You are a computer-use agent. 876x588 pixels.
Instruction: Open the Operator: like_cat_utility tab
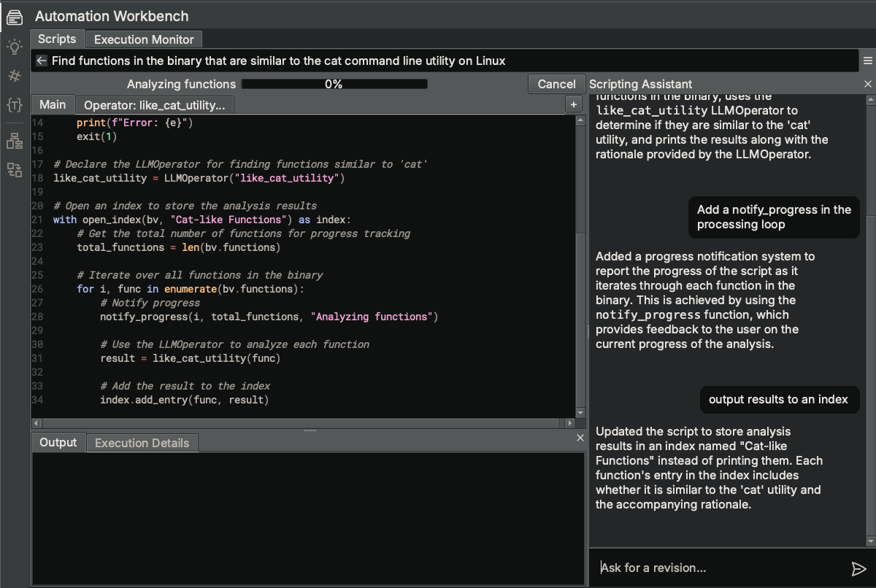[x=154, y=104]
